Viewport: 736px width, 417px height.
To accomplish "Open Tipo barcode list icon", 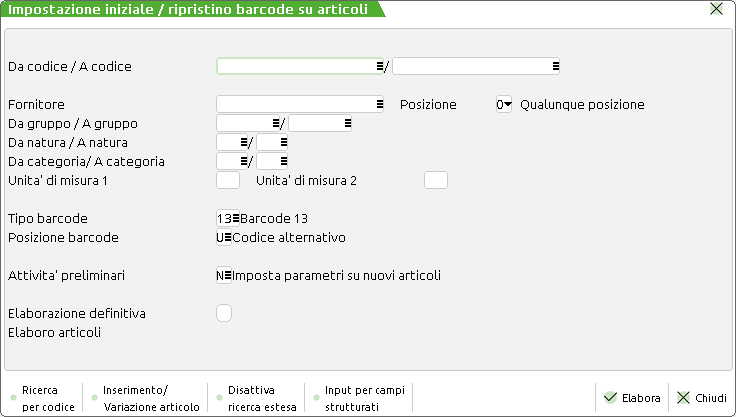I will 235,218.
